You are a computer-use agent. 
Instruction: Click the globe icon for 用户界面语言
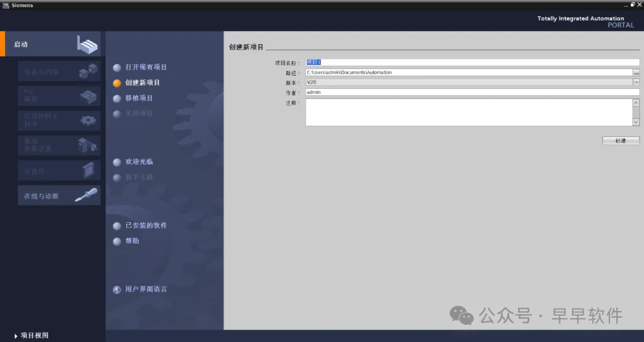coord(117,290)
